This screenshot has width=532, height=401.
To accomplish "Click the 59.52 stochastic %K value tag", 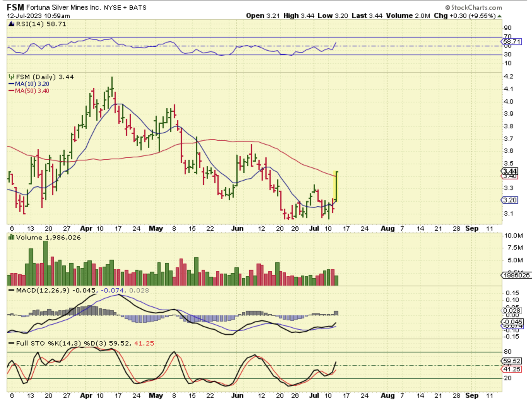I will [x=511, y=361].
